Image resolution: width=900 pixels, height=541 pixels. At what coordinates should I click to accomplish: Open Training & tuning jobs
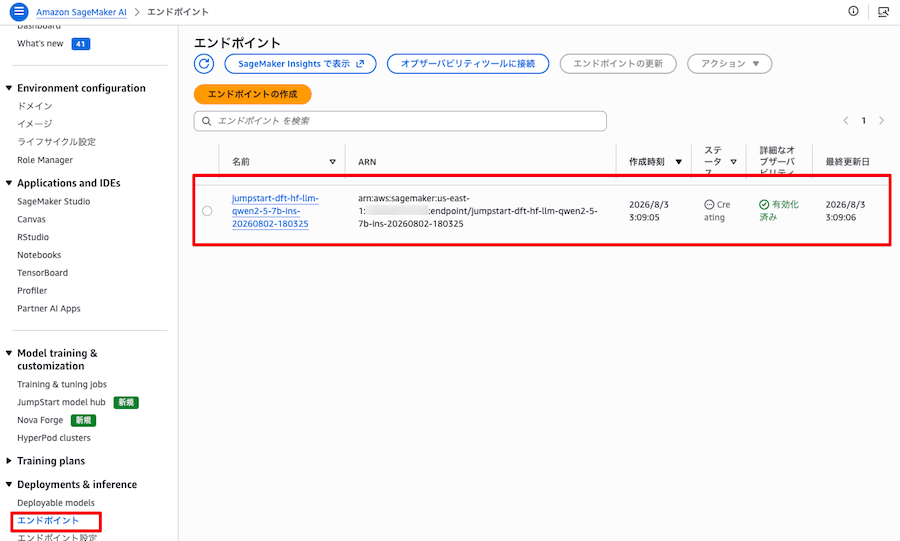[62, 384]
